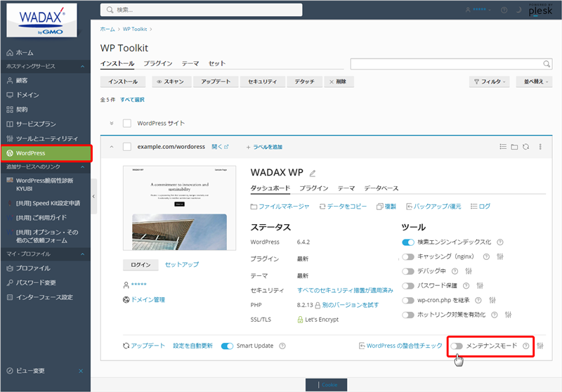Screen dimensions: 562x392
Task: Click the スキャン button
Action: 171,81
